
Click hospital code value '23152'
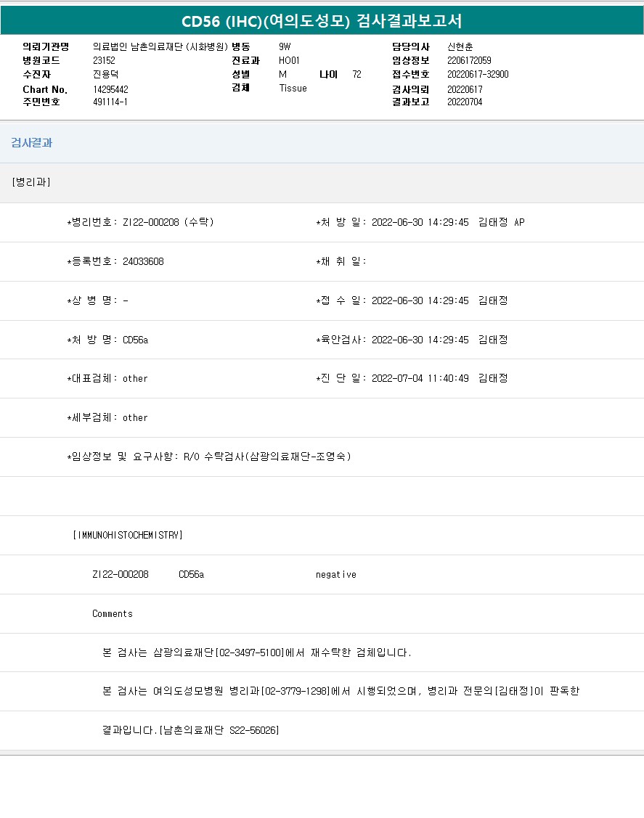(104, 60)
